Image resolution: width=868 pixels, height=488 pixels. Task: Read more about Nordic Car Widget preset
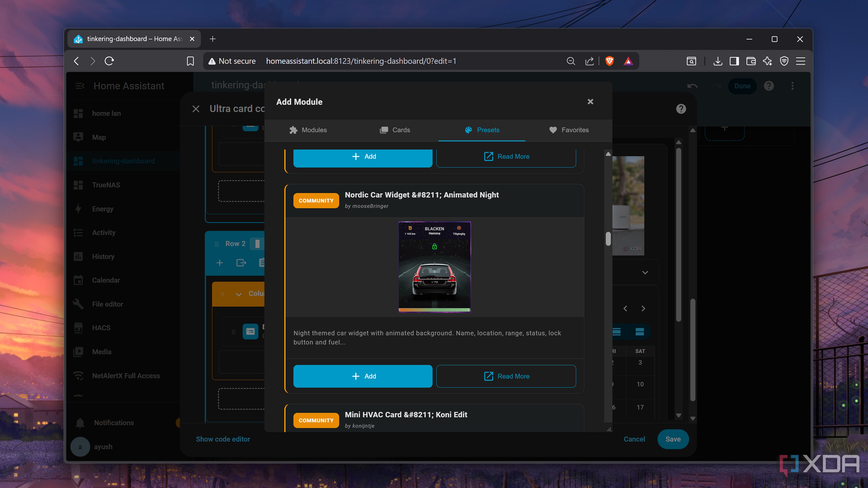(x=506, y=376)
